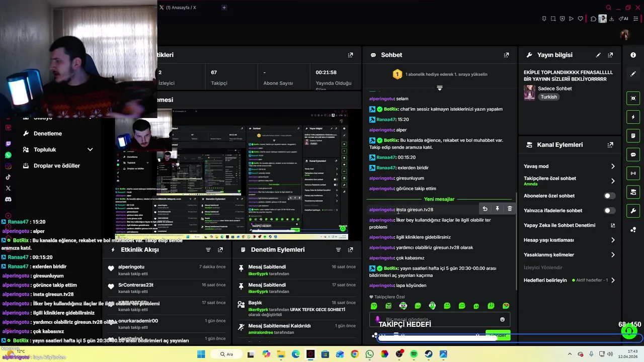
Task: Delete the insta giresun.tv28 chat message
Action: [x=510, y=209]
